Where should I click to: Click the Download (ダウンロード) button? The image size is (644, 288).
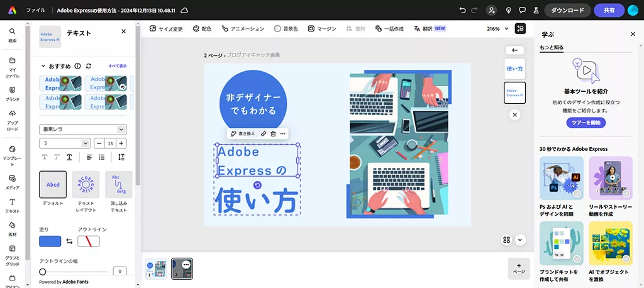[568, 10]
